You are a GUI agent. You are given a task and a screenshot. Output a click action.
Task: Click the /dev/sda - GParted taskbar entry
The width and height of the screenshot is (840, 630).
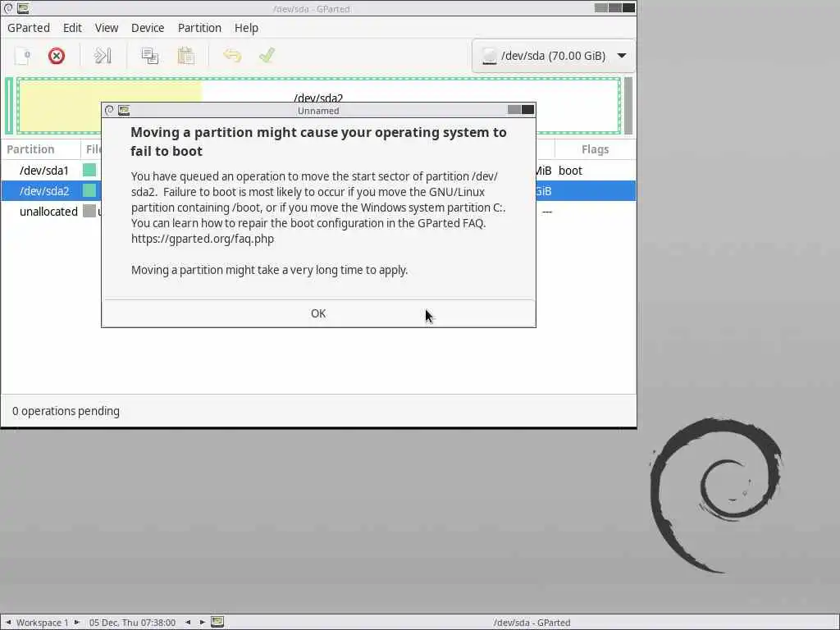pyautogui.click(x=532, y=623)
